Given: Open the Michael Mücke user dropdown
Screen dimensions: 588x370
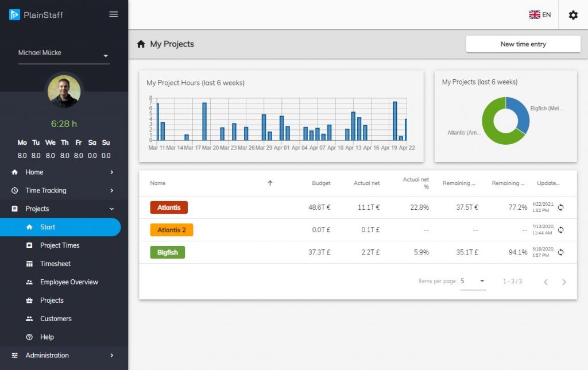Looking at the screenshot, I should coord(64,53).
